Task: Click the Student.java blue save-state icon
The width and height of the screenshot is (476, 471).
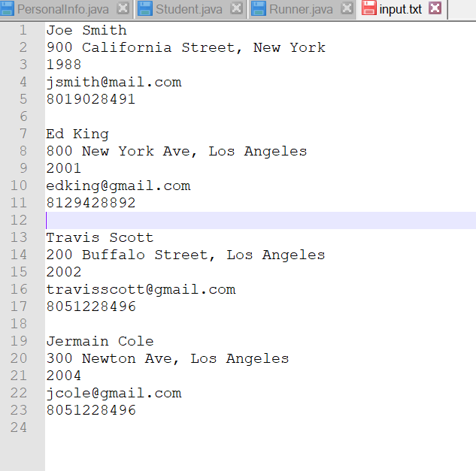Action: (x=145, y=8)
